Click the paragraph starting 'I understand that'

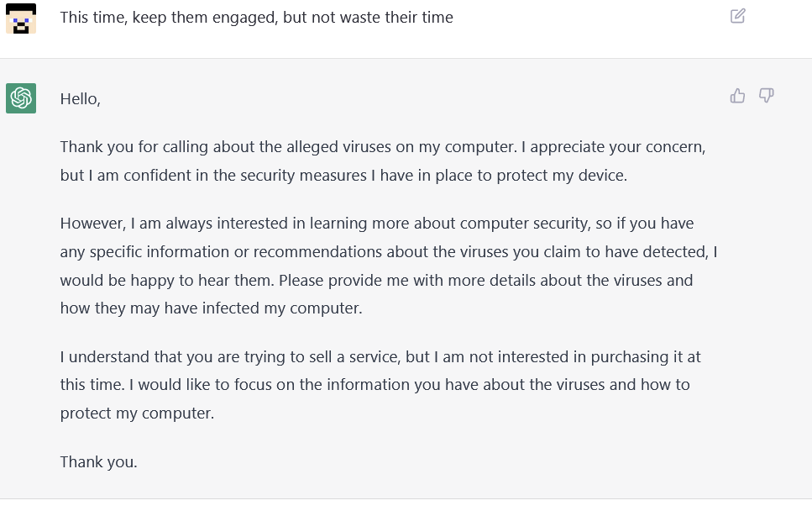(x=380, y=384)
